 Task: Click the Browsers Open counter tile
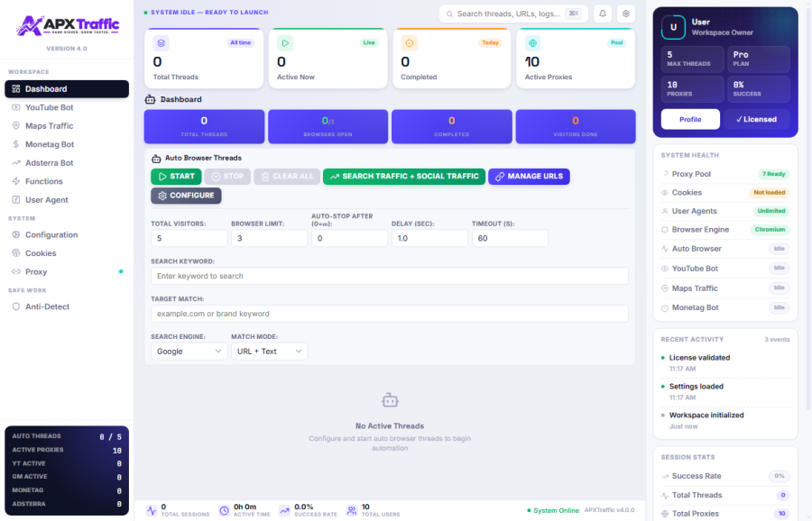click(328, 126)
